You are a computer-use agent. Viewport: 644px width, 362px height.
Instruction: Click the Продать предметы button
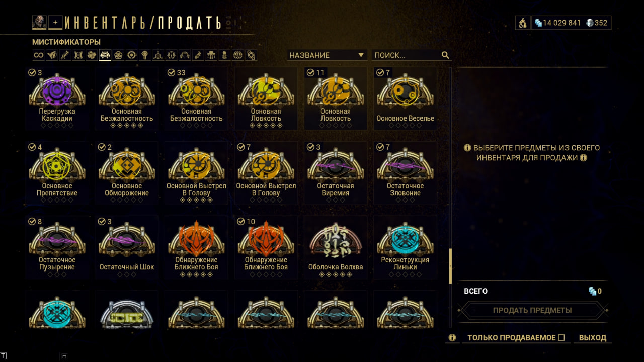click(532, 310)
